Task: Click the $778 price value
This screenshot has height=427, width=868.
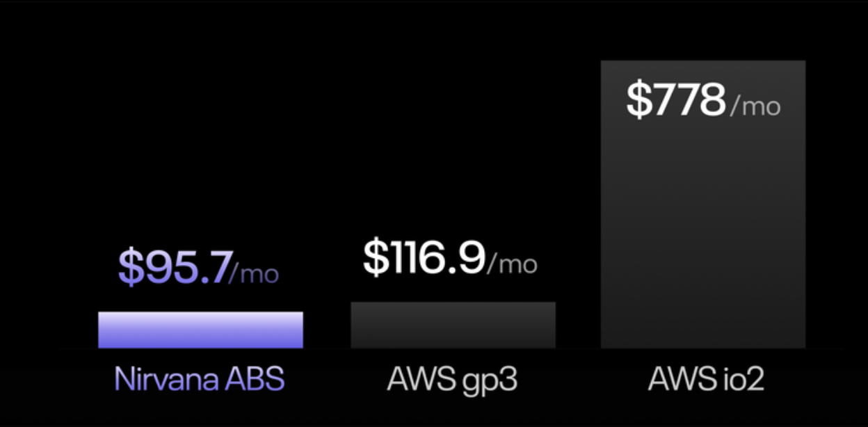Action: coord(675,100)
